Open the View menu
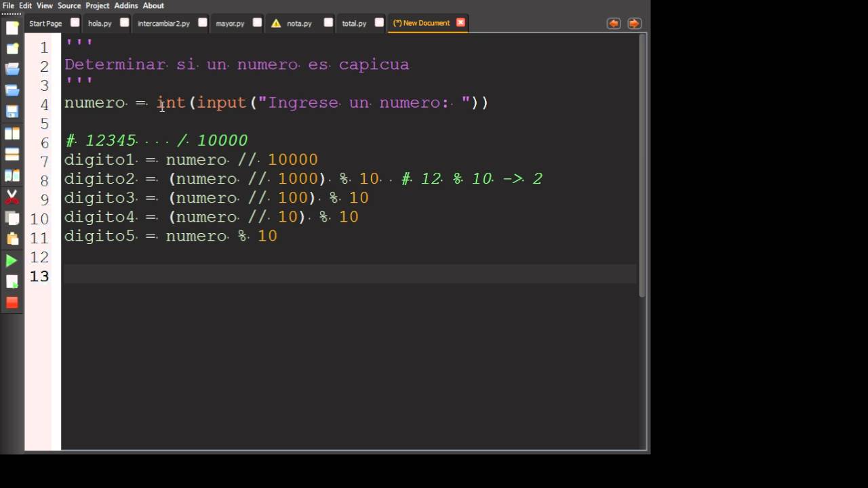The width and height of the screenshot is (868, 488). point(45,5)
